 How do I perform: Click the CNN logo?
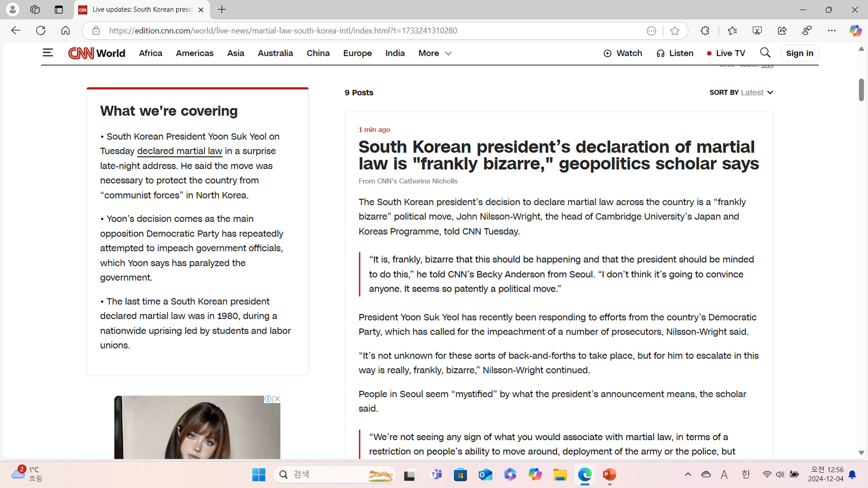point(81,53)
